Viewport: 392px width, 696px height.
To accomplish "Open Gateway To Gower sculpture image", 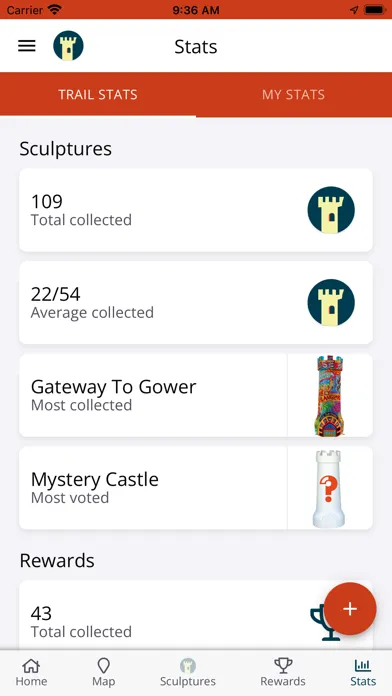I will pos(330,395).
